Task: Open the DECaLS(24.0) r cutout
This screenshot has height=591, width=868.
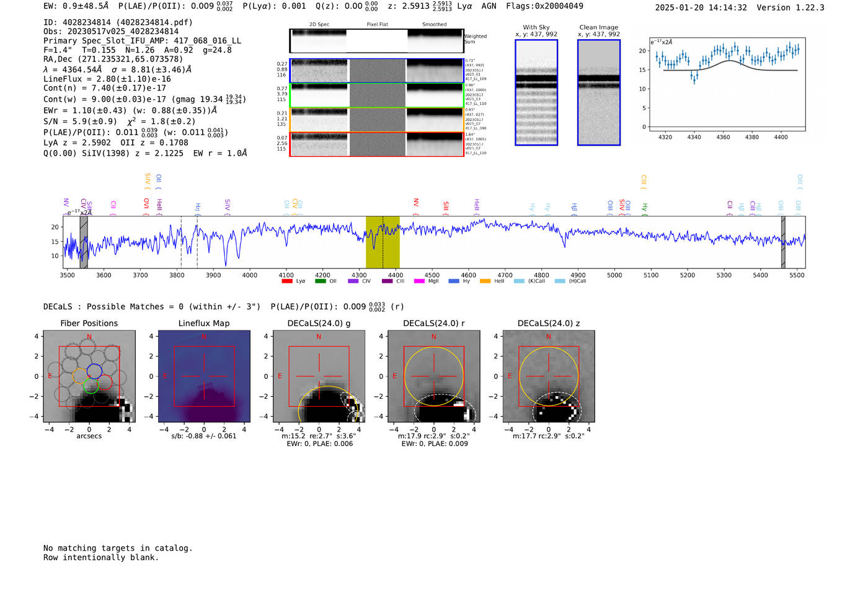Action: [x=433, y=376]
